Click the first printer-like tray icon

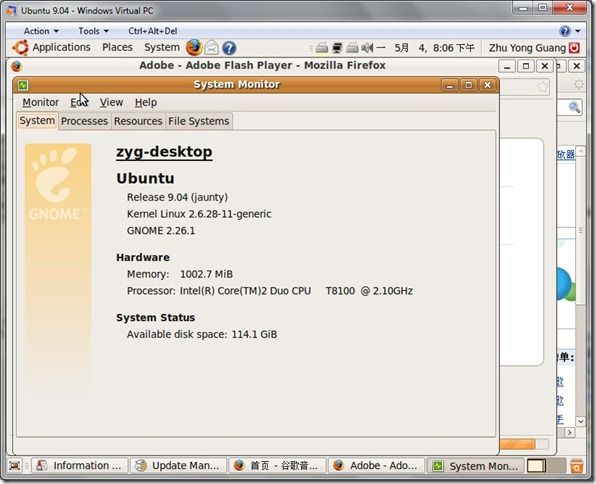click(322, 48)
